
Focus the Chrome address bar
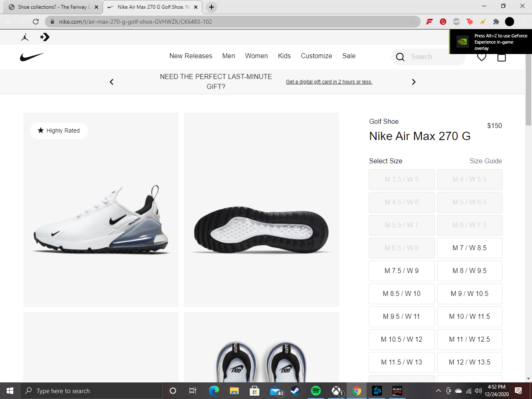tap(233, 22)
